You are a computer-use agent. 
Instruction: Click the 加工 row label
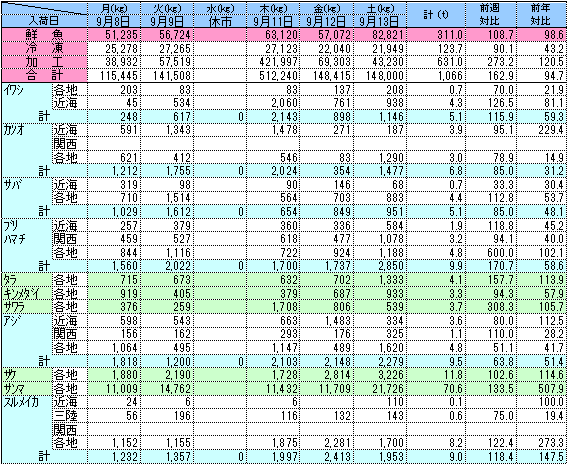(x=44, y=62)
